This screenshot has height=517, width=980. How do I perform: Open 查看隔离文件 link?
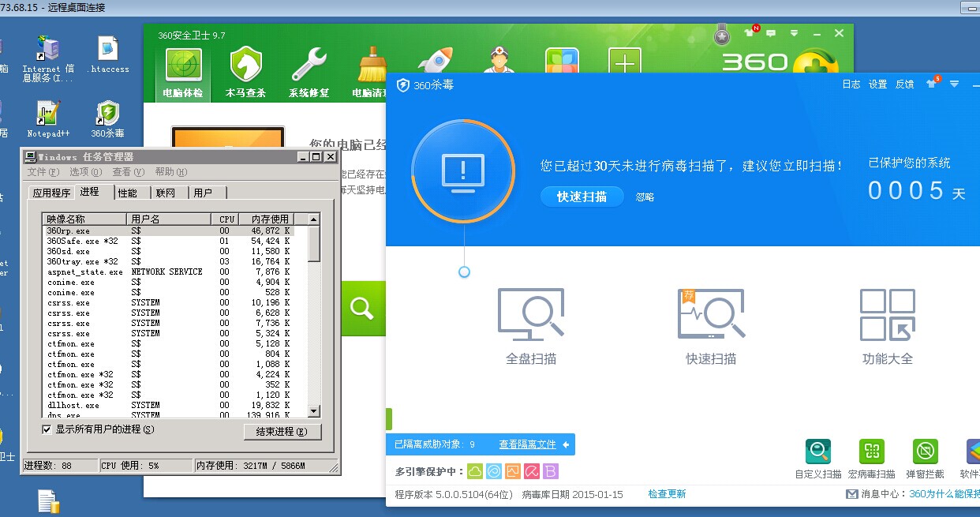527,444
